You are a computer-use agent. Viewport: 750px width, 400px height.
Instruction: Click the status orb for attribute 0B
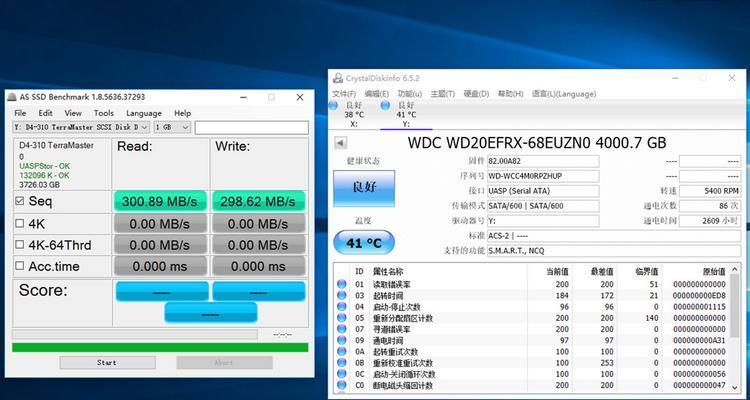click(x=342, y=363)
